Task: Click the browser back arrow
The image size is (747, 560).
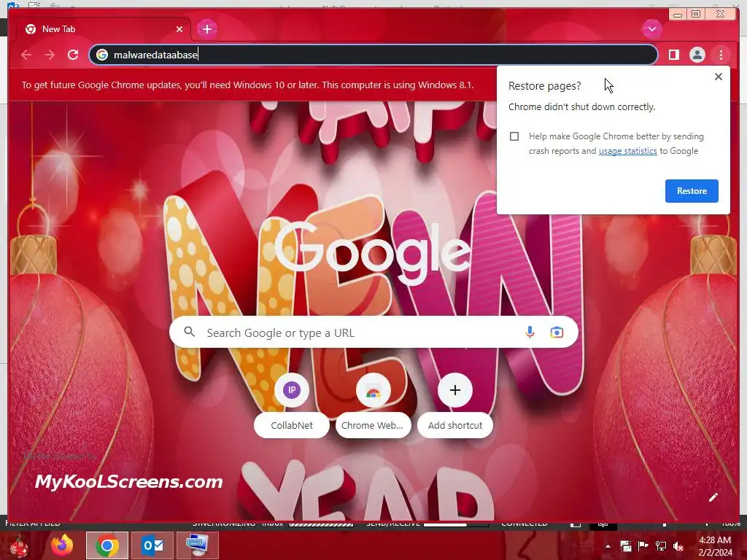Action: (26, 55)
